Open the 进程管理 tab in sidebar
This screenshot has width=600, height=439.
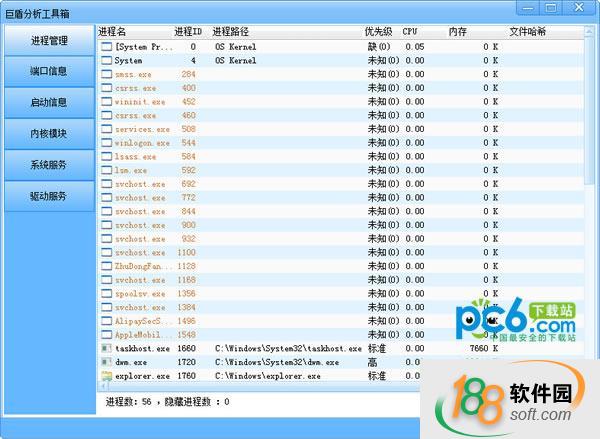[49, 41]
